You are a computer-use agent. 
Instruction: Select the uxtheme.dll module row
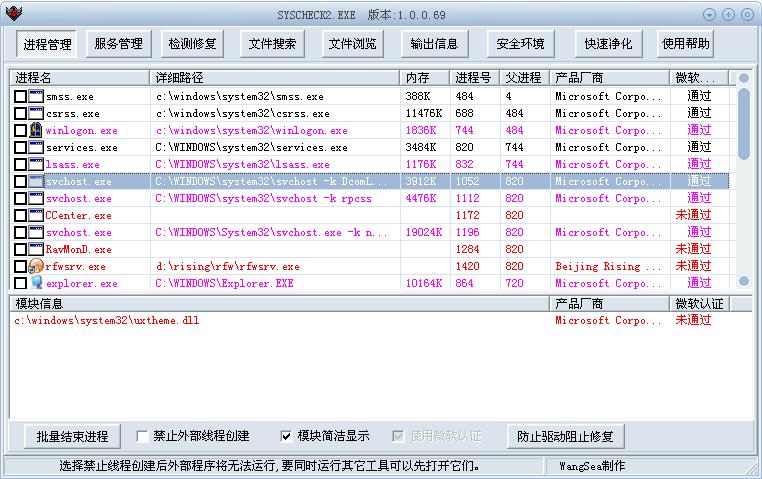point(369,321)
